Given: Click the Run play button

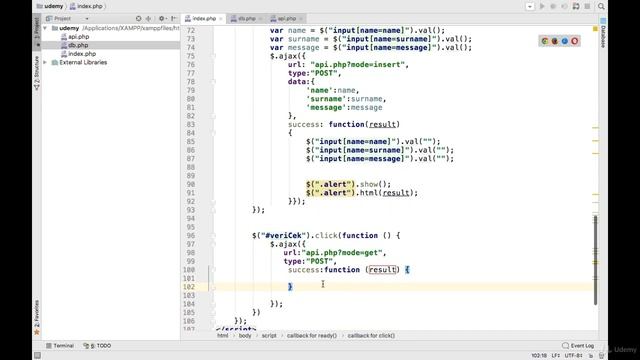Looking at the screenshot, I should click(x=542, y=7).
